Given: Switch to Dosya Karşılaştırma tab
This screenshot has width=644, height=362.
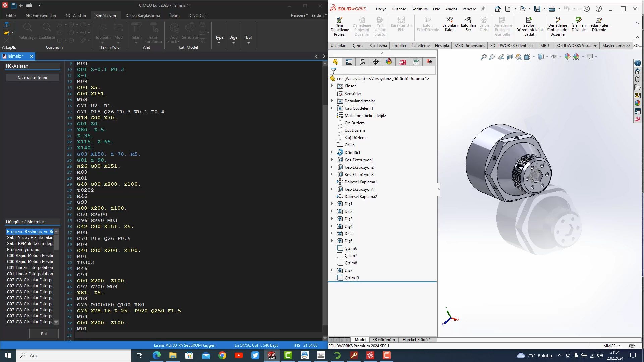Looking at the screenshot, I should point(143,15).
